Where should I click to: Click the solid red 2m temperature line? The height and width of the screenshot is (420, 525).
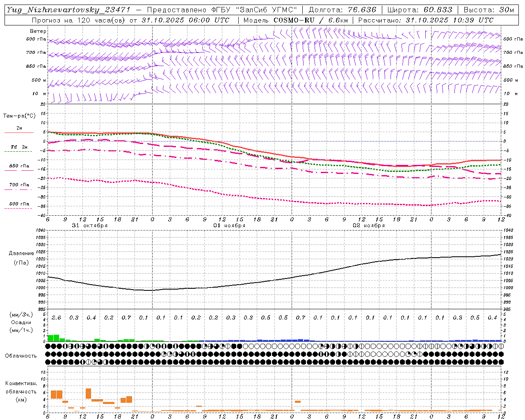click(275, 154)
